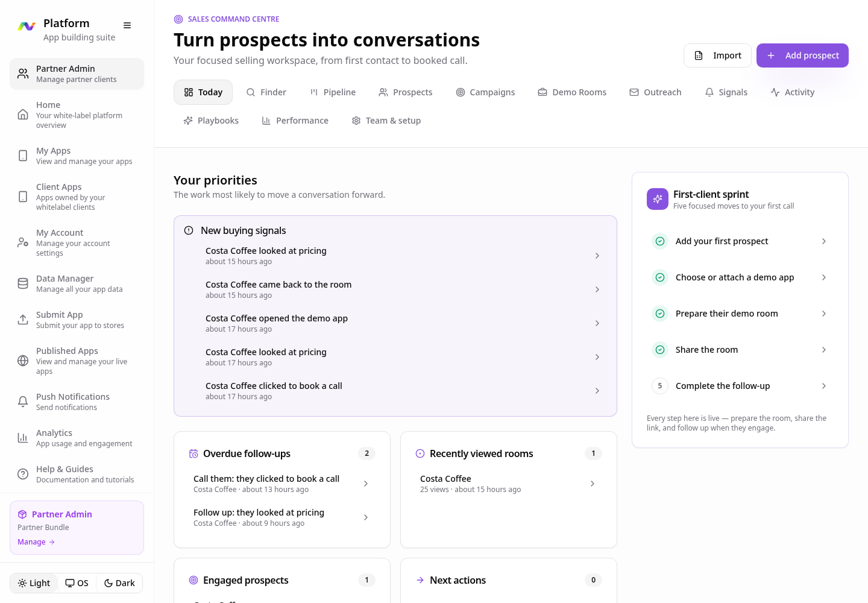868x603 pixels.
Task: Switch to Dark theme
Action: (119, 583)
